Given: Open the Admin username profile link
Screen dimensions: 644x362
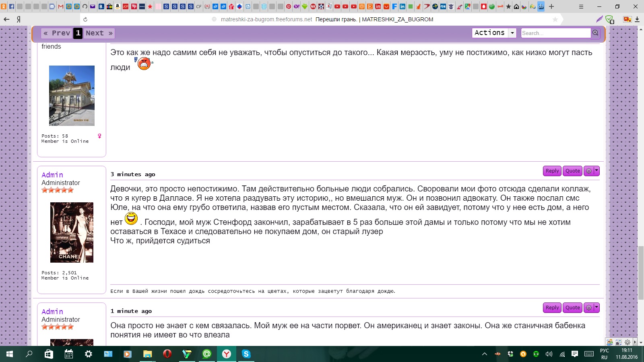Looking at the screenshot, I should click(x=52, y=175).
